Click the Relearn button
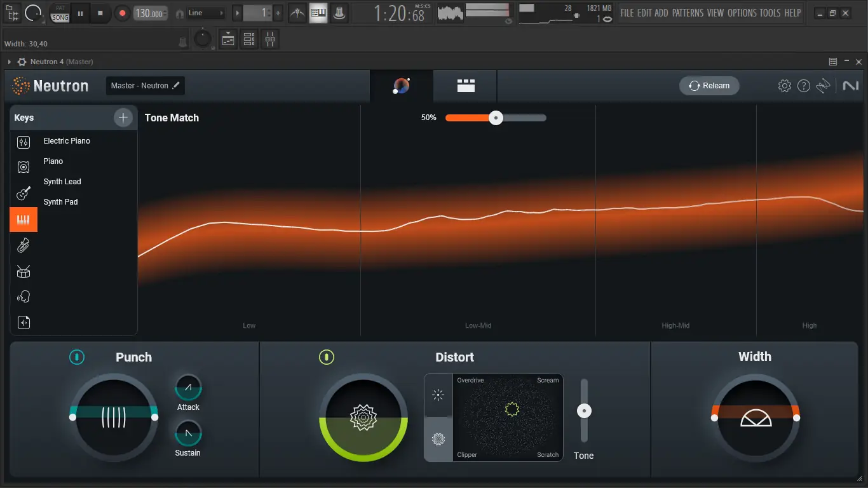This screenshot has height=488, width=868. click(709, 85)
